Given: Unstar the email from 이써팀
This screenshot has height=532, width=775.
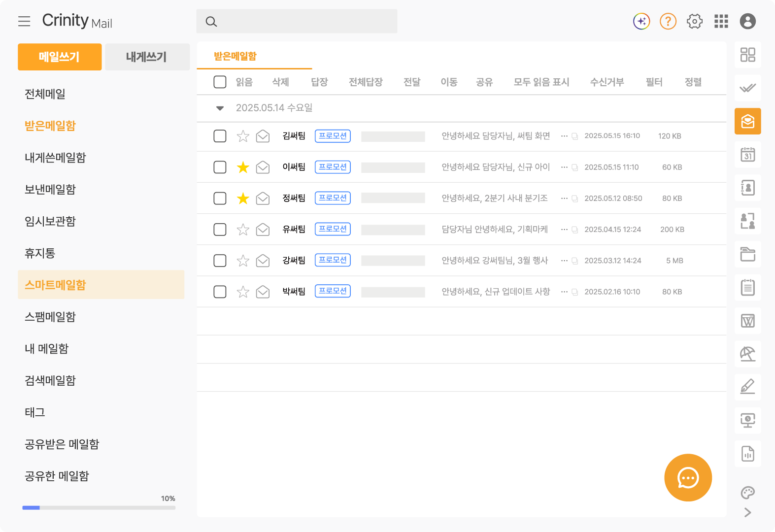Looking at the screenshot, I should pyautogui.click(x=243, y=167).
